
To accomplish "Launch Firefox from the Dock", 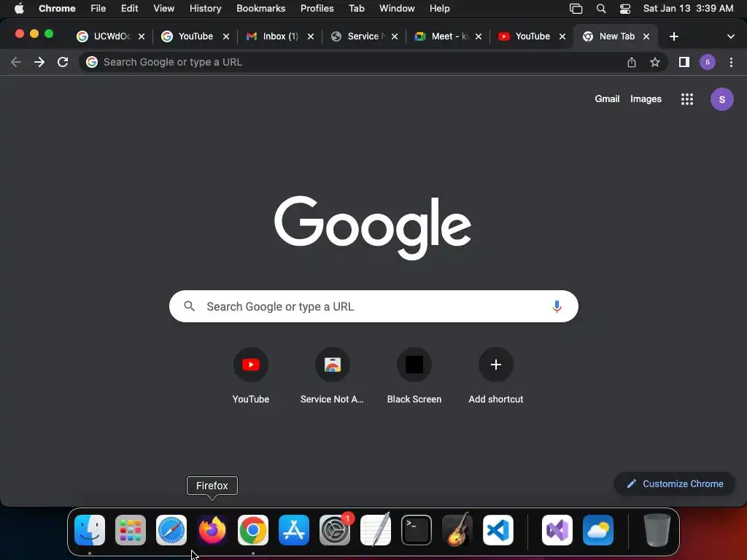I will (212, 530).
